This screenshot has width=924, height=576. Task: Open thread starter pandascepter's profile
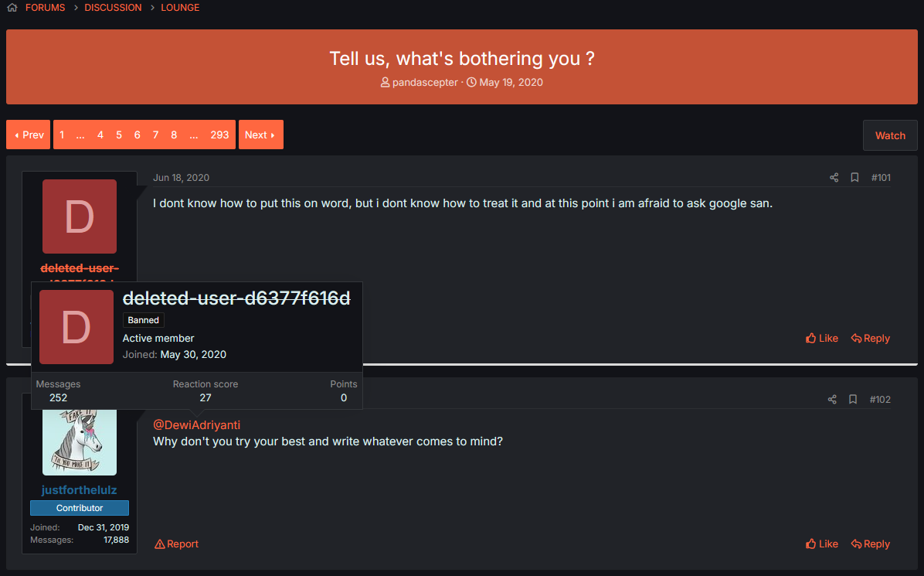425,83
